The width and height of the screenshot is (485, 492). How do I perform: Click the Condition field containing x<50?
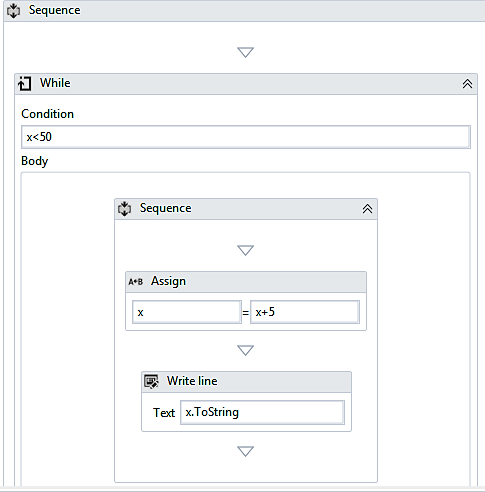(246, 137)
